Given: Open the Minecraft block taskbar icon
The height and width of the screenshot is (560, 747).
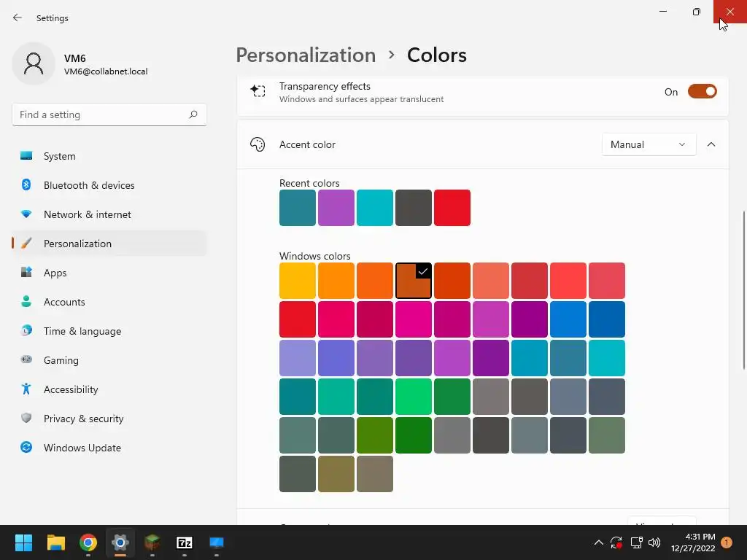Looking at the screenshot, I should coord(152,542).
